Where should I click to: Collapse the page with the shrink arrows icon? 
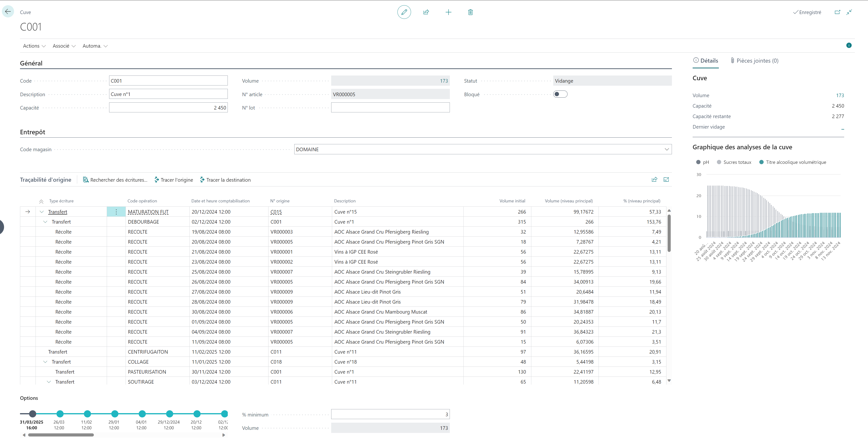(849, 12)
